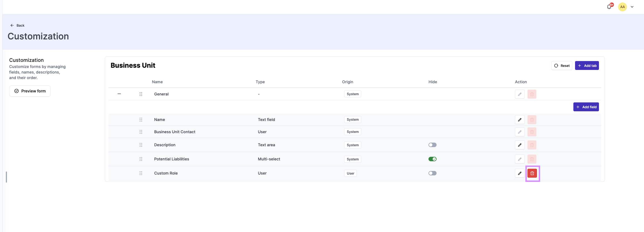Toggle hide for Description field
The width and height of the screenshot is (644, 232).
432,145
